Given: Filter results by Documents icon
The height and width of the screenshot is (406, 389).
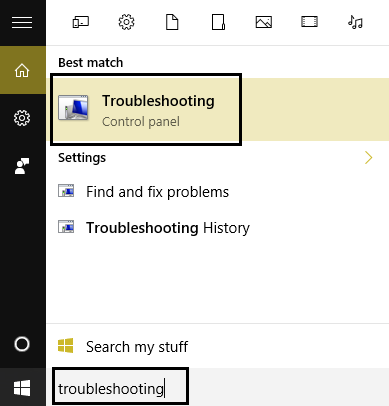Looking at the screenshot, I should [x=172, y=22].
